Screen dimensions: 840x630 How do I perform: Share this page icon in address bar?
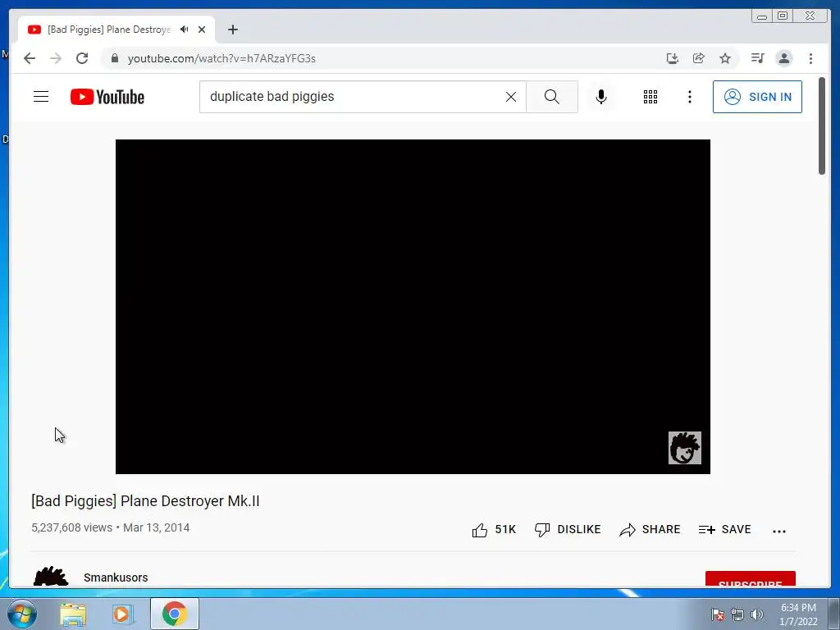click(x=699, y=58)
